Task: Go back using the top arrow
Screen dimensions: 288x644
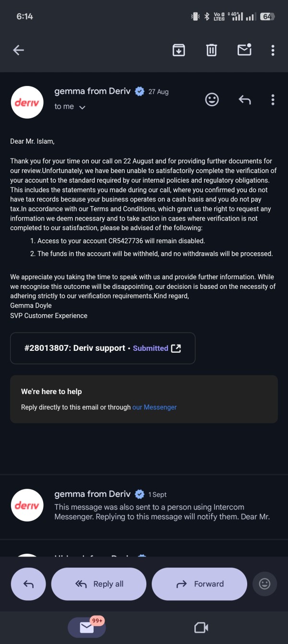Action: click(x=18, y=50)
